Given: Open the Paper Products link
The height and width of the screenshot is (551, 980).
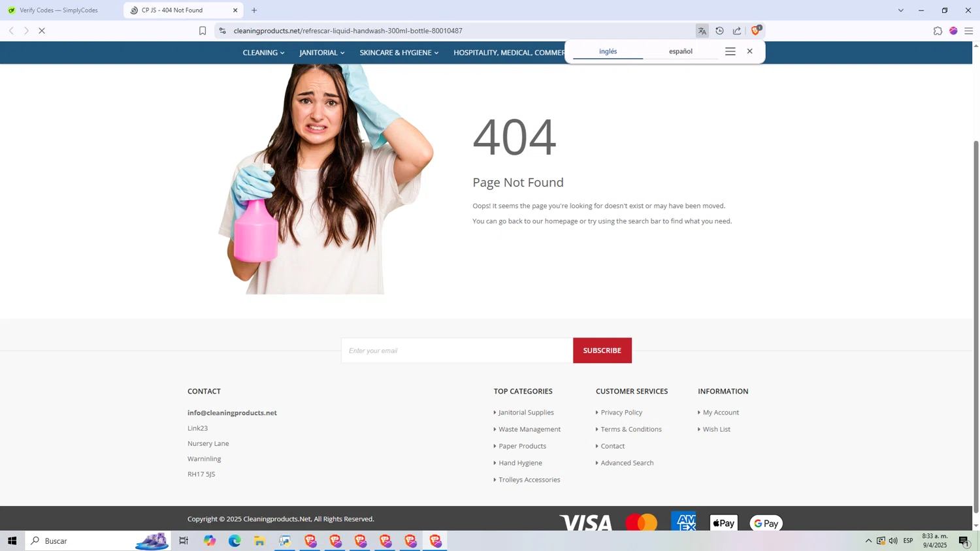Looking at the screenshot, I should [522, 447].
